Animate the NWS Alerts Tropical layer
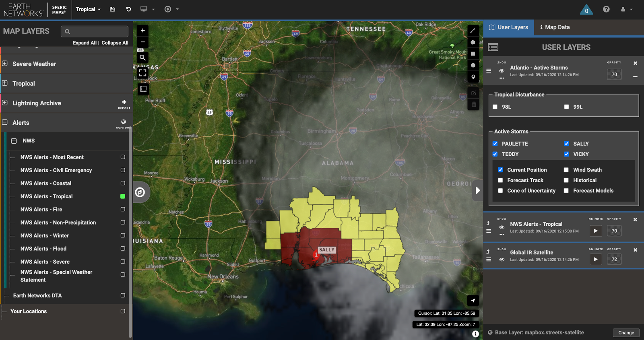The height and width of the screenshot is (340, 644). (596, 231)
